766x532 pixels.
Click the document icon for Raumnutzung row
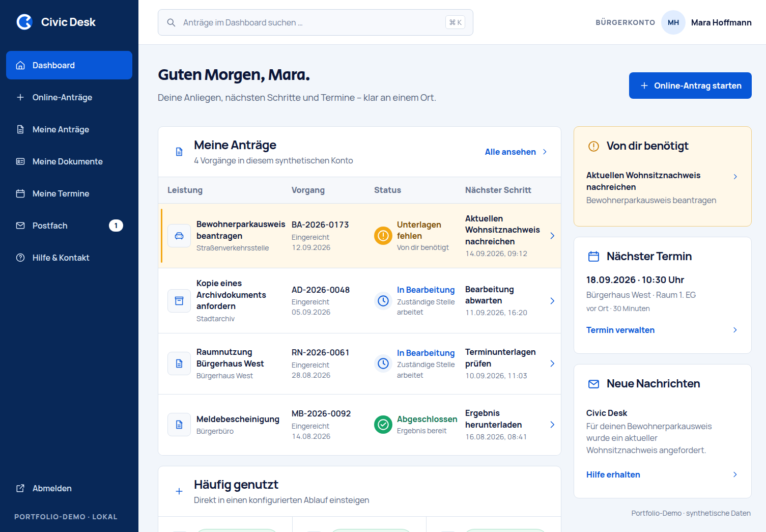179,363
